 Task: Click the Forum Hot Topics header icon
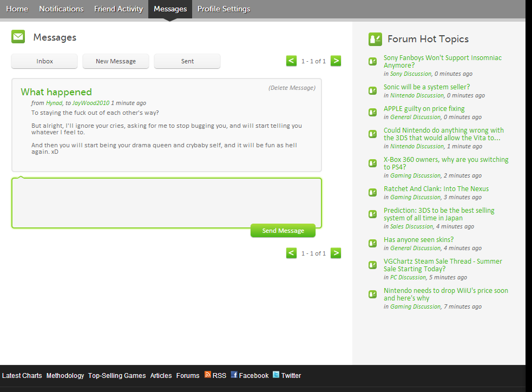click(375, 39)
